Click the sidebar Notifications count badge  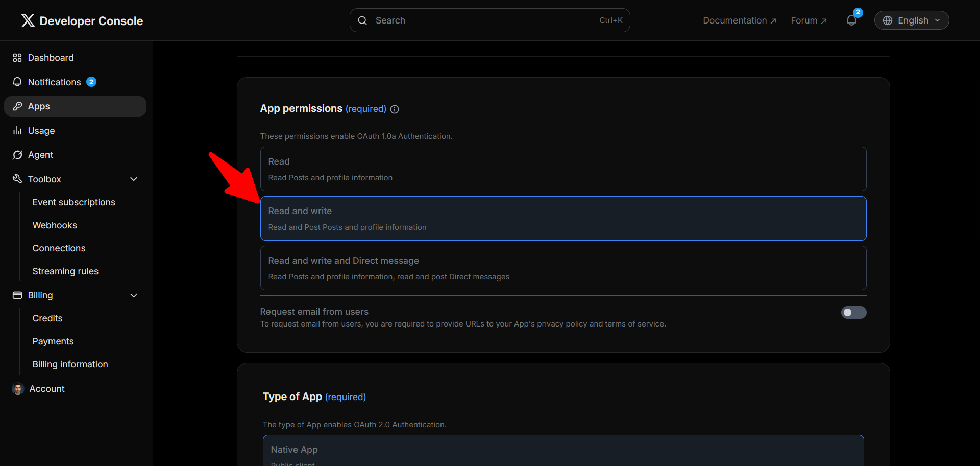coord(91,82)
